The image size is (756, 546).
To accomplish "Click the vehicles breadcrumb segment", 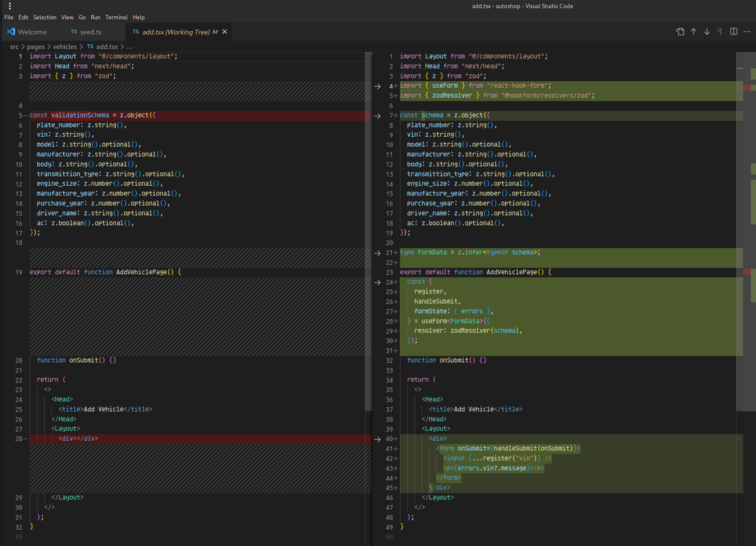I will click(x=65, y=46).
